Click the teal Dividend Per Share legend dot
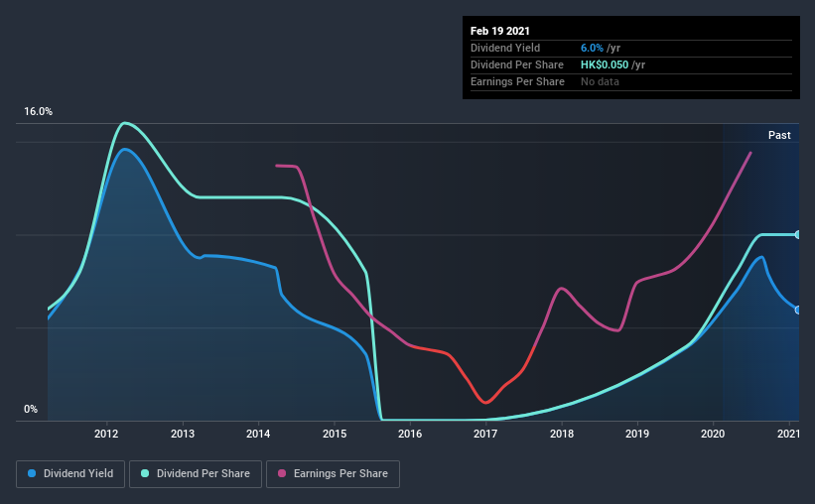This screenshot has height=504, width=815. (x=145, y=473)
